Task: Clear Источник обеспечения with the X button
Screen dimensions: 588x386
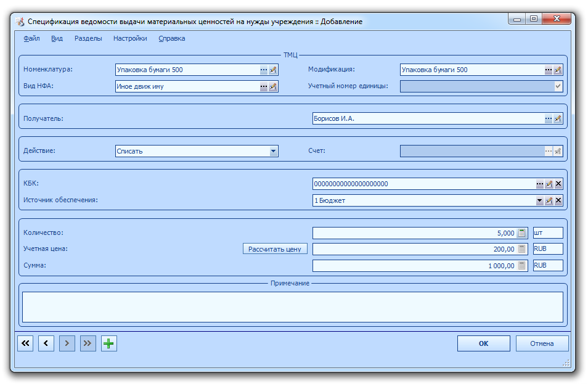Action: coord(558,200)
